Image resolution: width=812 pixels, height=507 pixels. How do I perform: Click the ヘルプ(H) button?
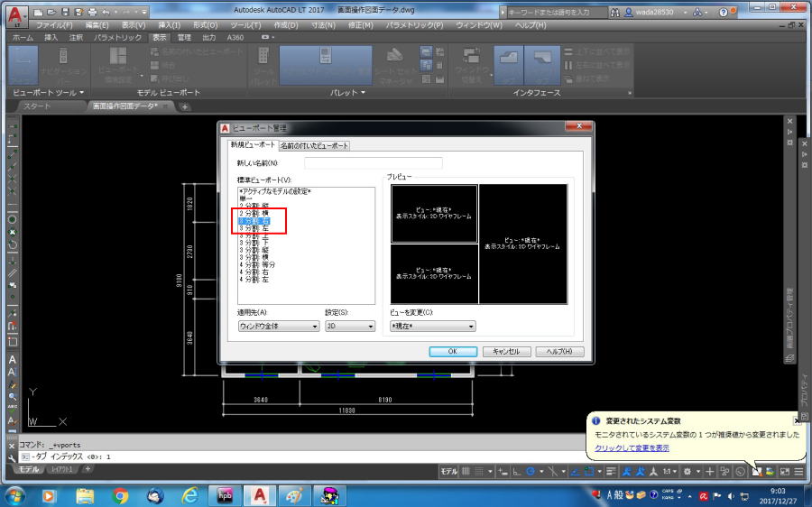(559, 351)
